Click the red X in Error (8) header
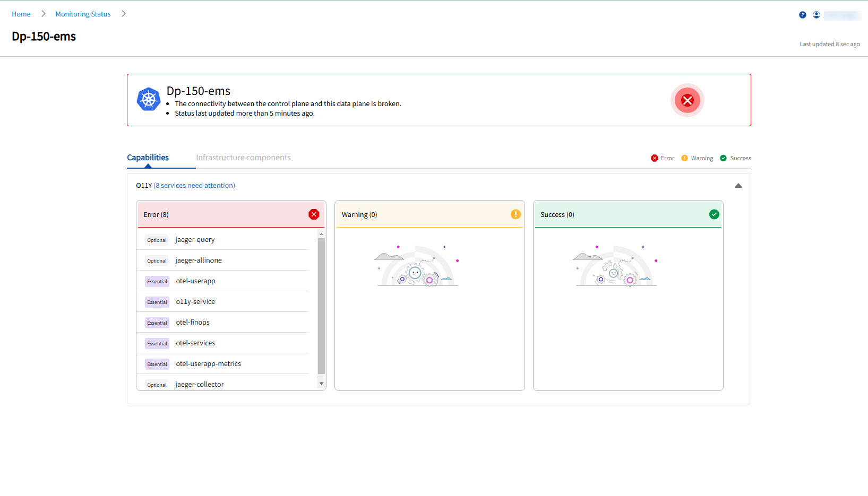 point(314,214)
